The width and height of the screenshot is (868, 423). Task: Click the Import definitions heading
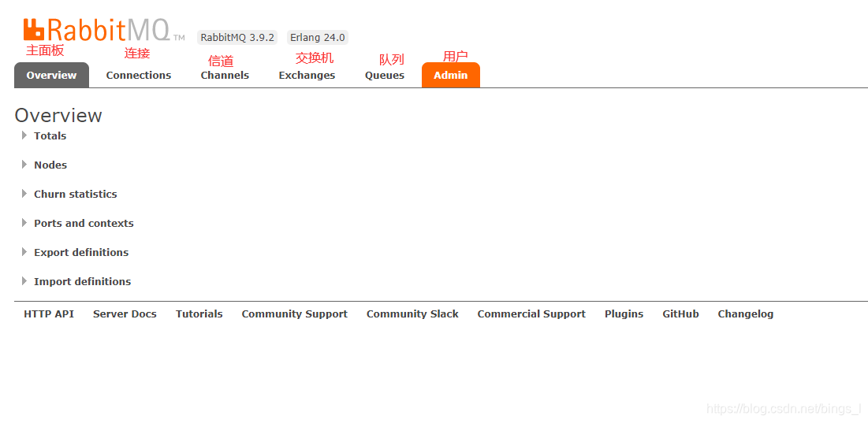pos(82,281)
